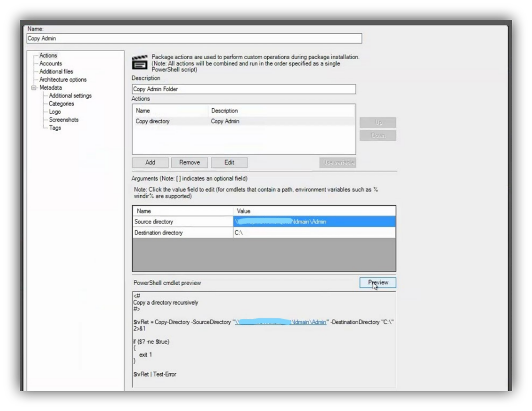This screenshot has width=532, height=411.
Task: Click the Add action button
Action: (150, 163)
